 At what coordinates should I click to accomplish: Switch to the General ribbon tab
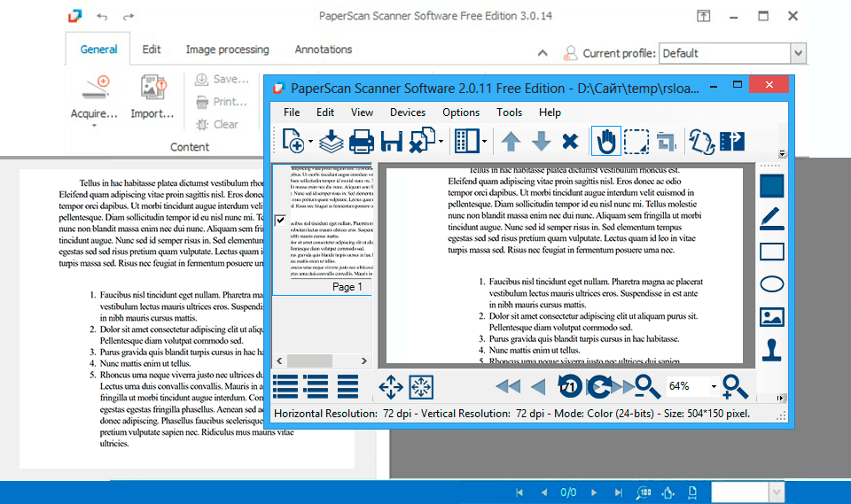point(98,50)
